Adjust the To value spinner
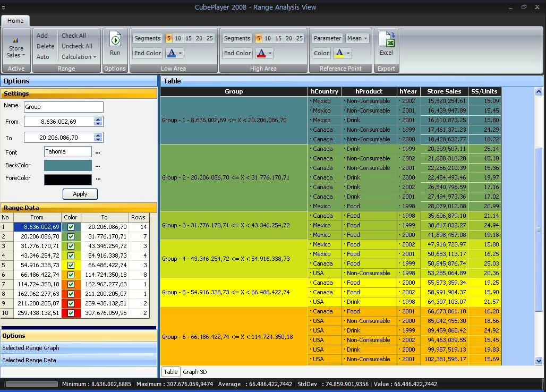The width and height of the screenshot is (546, 392). (98, 138)
